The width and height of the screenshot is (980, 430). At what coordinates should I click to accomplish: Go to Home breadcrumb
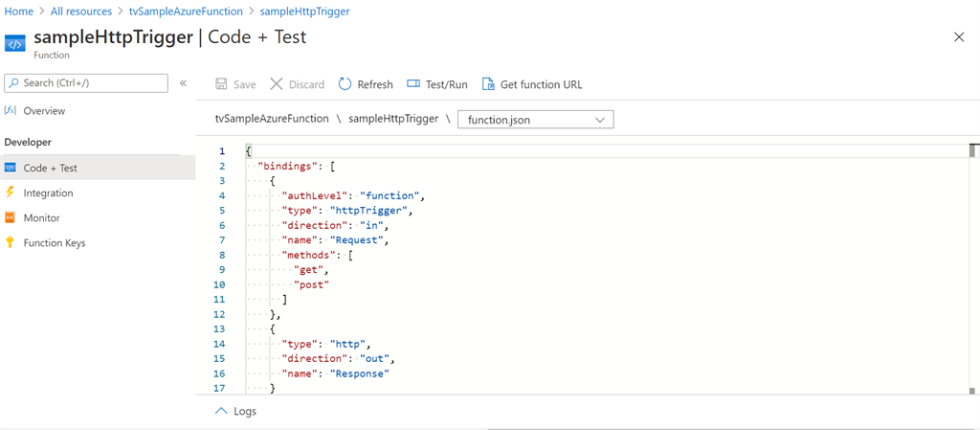tap(18, 11)
